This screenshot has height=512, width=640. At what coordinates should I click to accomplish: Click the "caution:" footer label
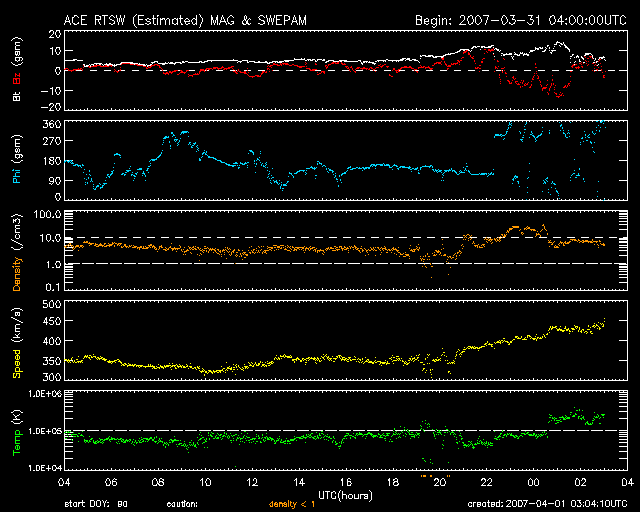point(182,505)
